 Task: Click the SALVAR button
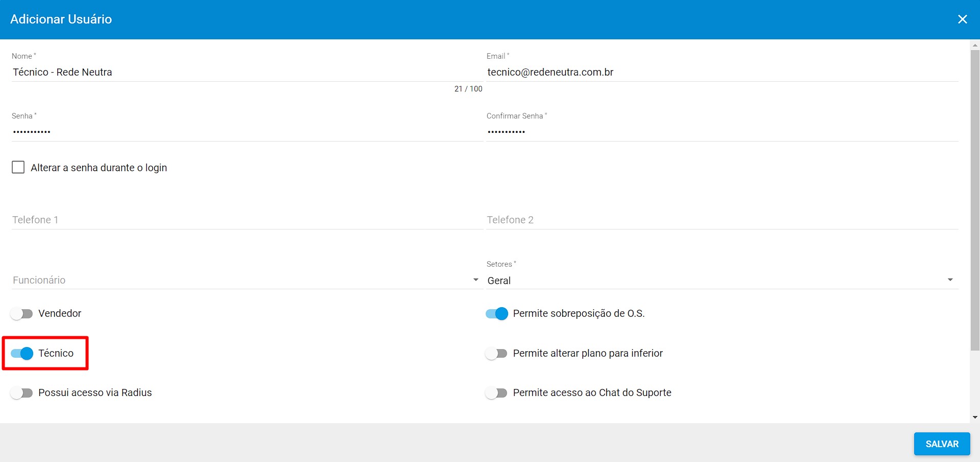pos(942,444)
